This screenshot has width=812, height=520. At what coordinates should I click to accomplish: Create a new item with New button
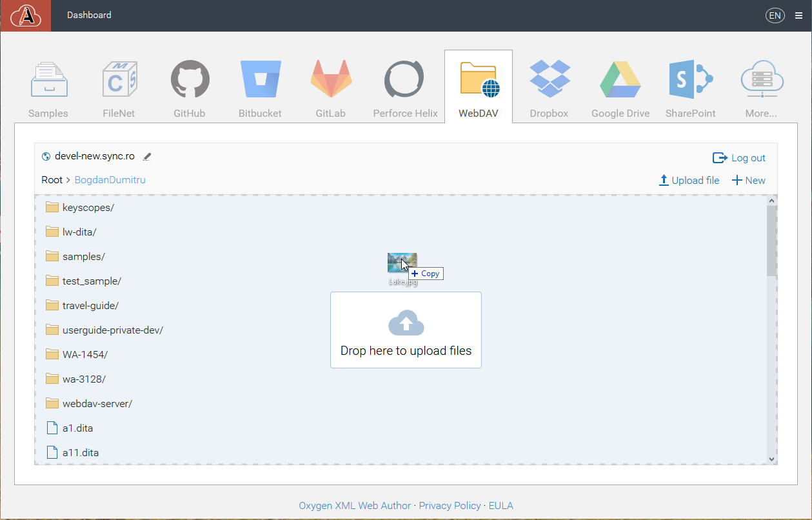(749, 181)
